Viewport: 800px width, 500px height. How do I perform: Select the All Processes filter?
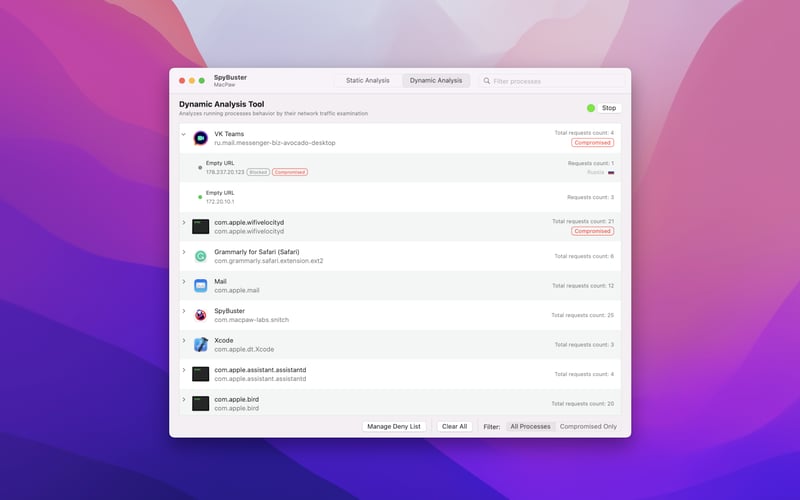tap(530, 427)
